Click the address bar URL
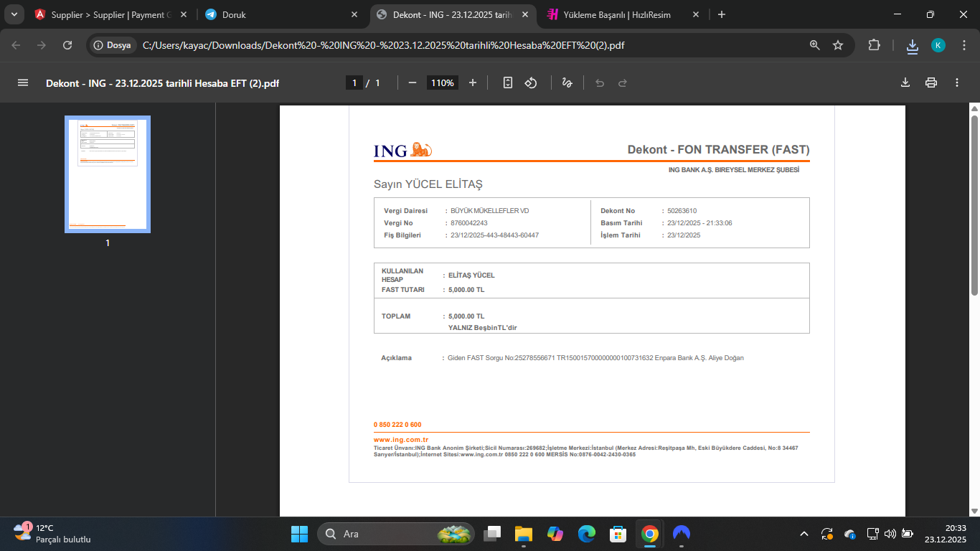This screenshot has width=980, height=551. [x=384, y=45]
